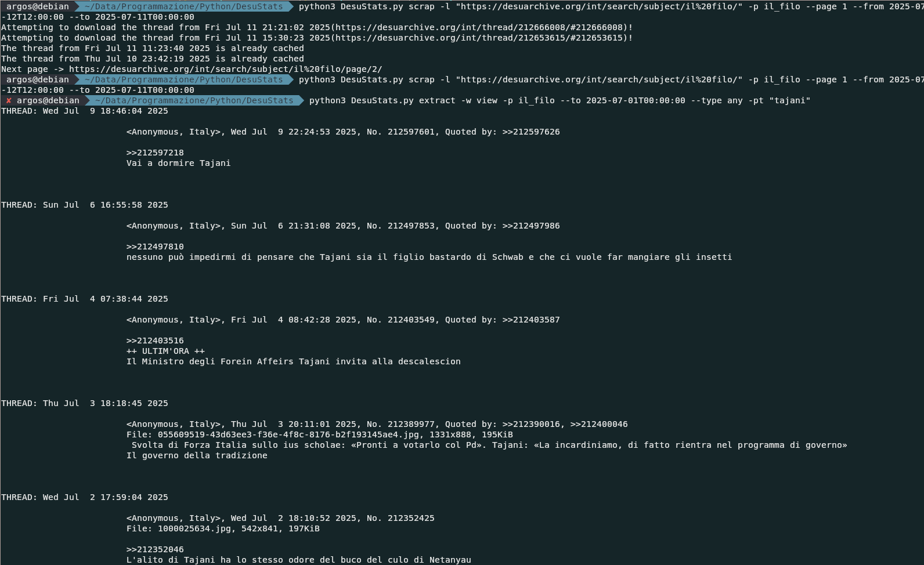Viewport: 924px width, 565px height.
Task: Click the quoted reply >>212352046
Action: click(155, 549)
